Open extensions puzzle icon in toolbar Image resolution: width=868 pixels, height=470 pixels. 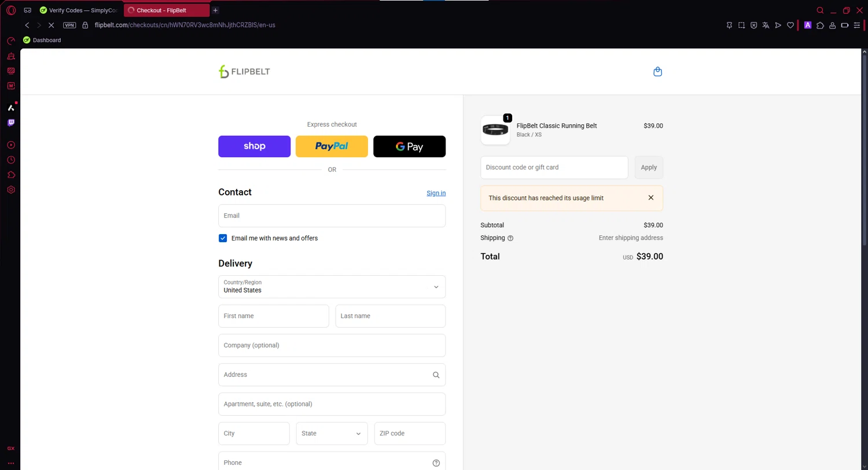pos(820,25)
